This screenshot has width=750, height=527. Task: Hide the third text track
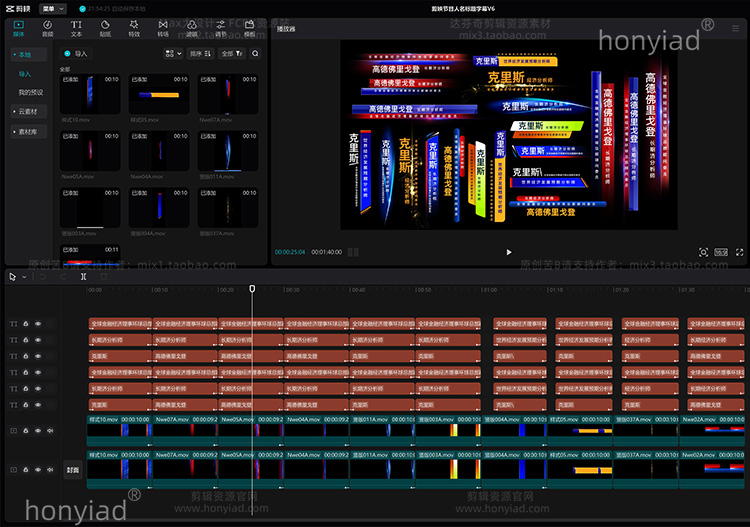(38, 356)
